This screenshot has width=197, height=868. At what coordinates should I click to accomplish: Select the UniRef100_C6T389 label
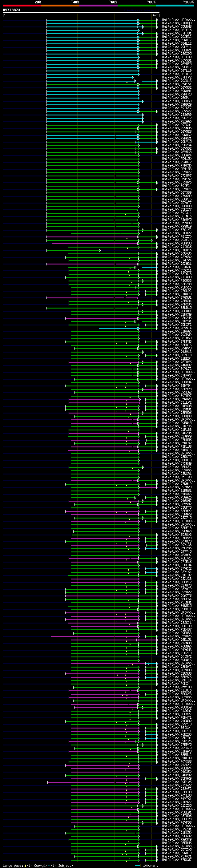click(x=177, y=192)
